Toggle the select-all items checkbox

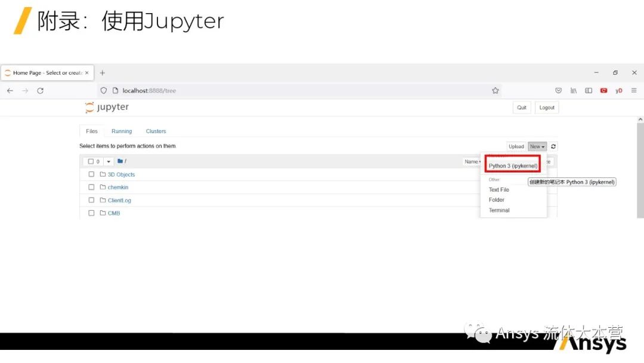tap(91, 161)
